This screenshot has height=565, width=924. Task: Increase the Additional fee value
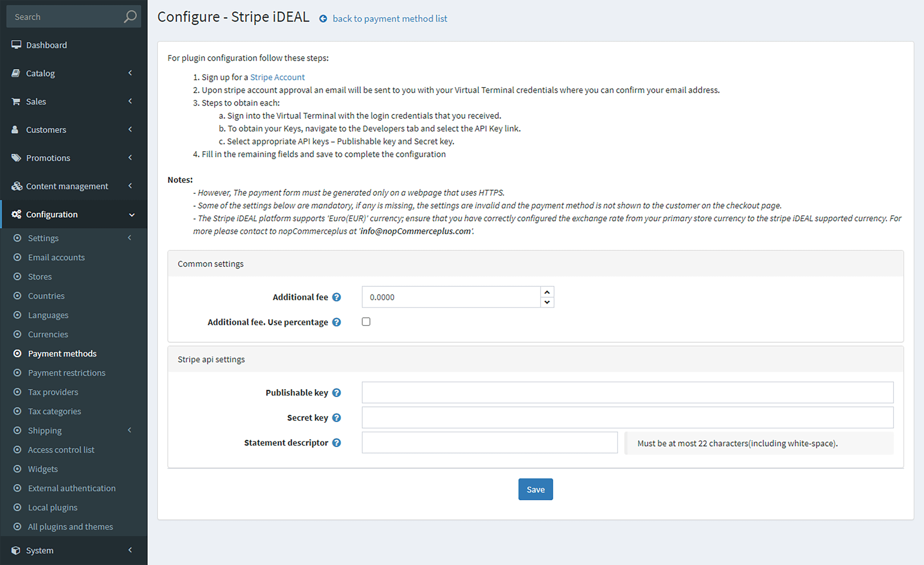pyautogui.click(x=547, y=292)
